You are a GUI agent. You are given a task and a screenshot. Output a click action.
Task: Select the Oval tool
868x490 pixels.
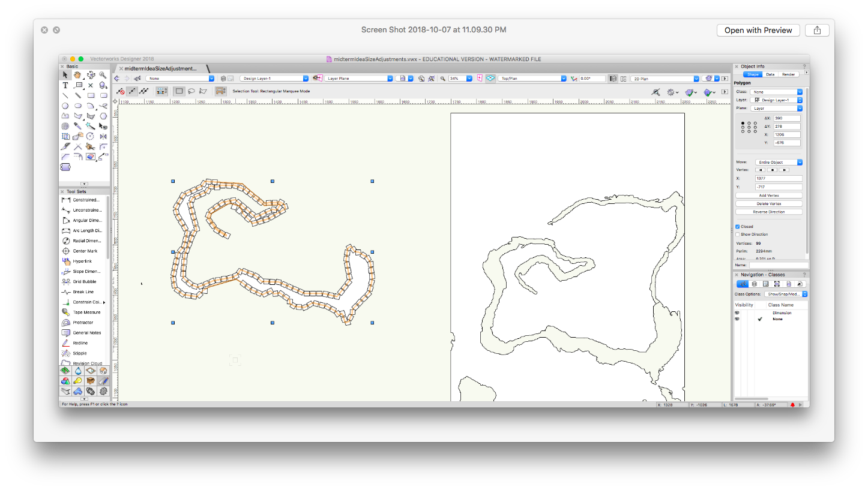click(x=77, y=106)
